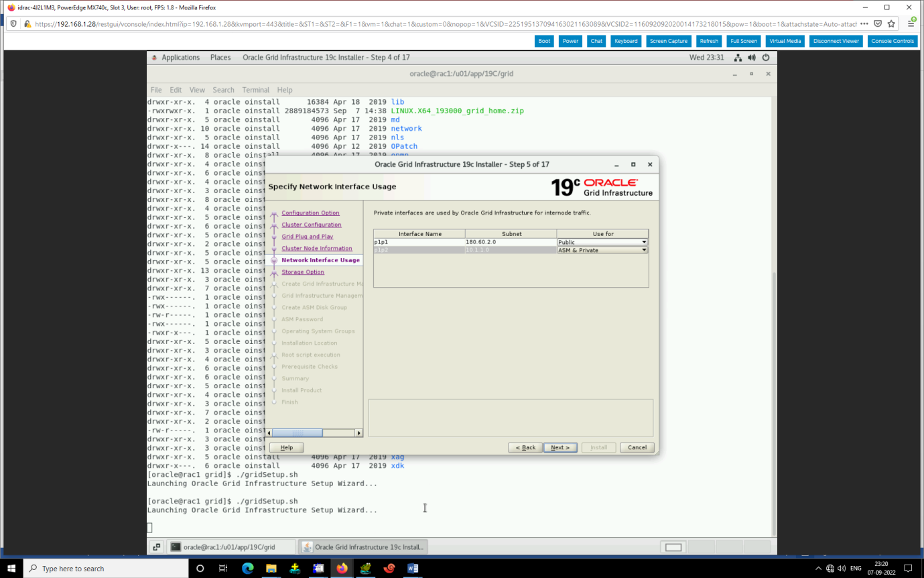The width and height of the screenshot is (924, 578).
Task: Open the 'Use for' dropdown for p1p1
Action: [x=602, y=242]
